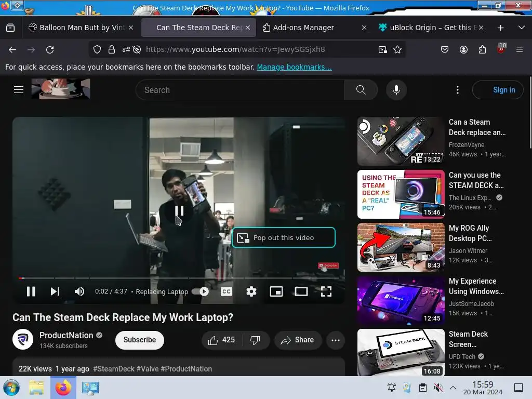Screen dimensions: 532x399
Task: Like the video (425)
Action: point(222,340)
